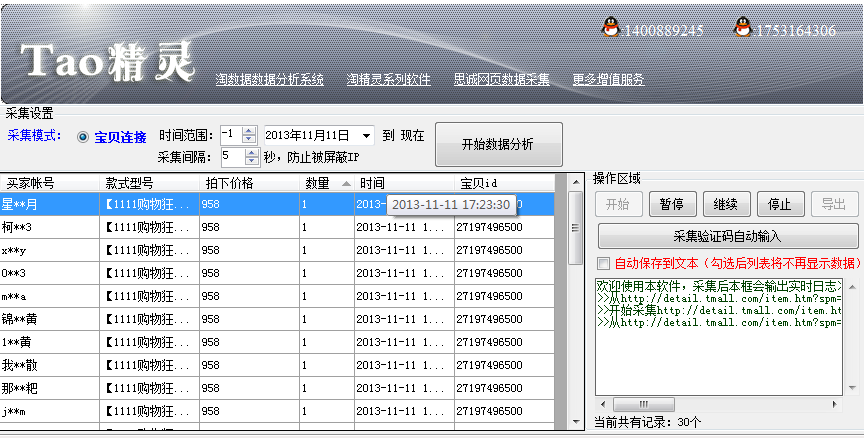Click the 停止 button

[x=780, y=204]
